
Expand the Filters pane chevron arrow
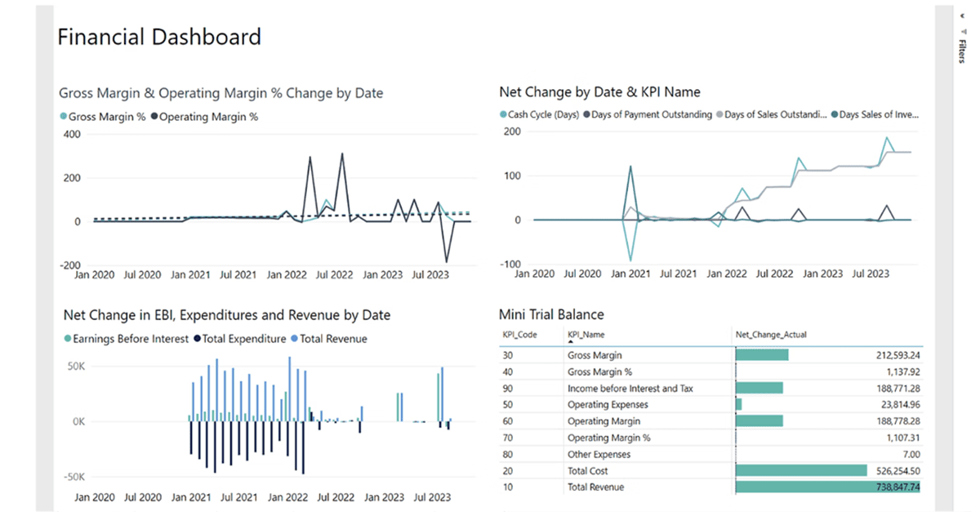962,16
